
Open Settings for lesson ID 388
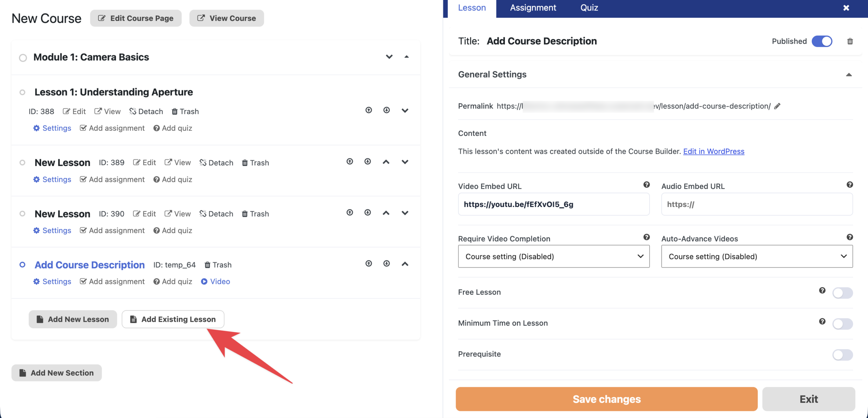pos(52,128)
